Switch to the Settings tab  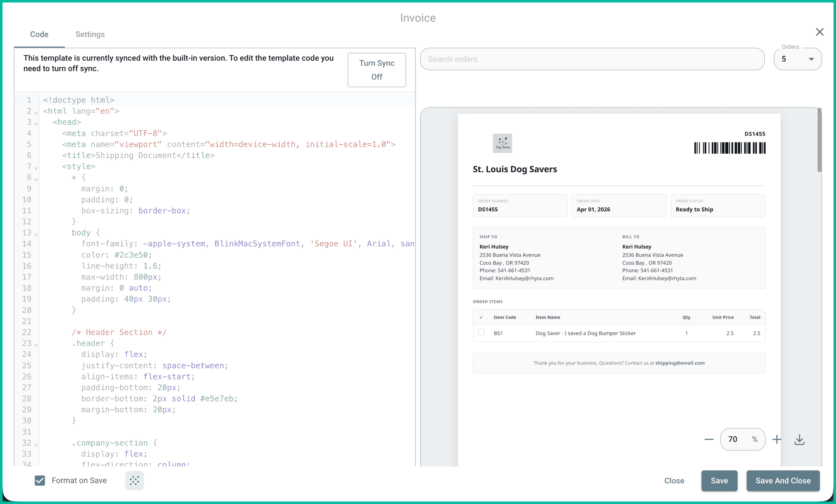90,34
